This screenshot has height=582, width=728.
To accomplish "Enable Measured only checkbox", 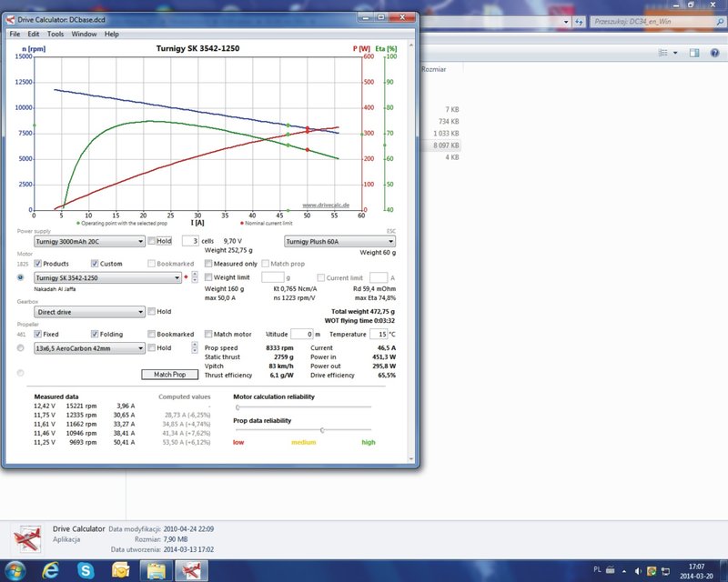I will click(x=208, y=264).
